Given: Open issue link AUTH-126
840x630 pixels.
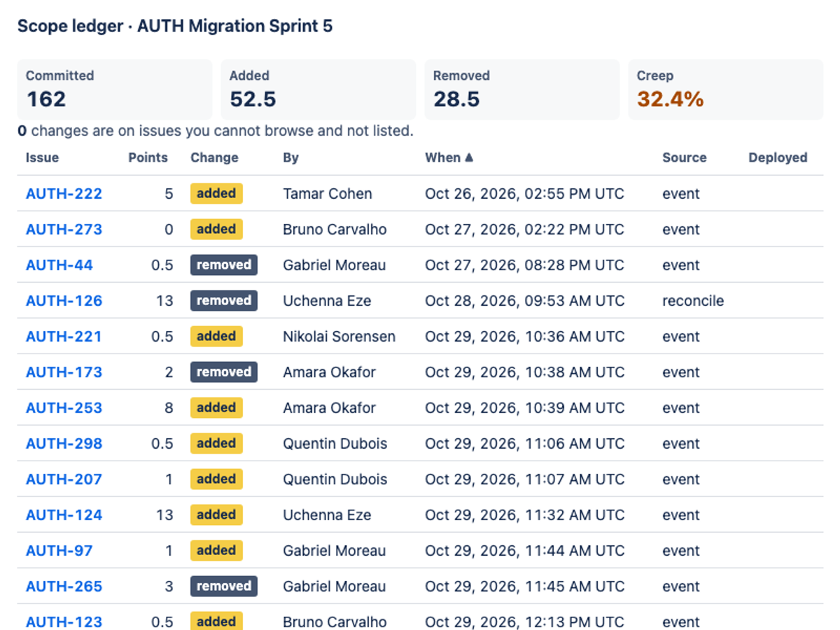Looking at the screenshot, I should (64, 301).
